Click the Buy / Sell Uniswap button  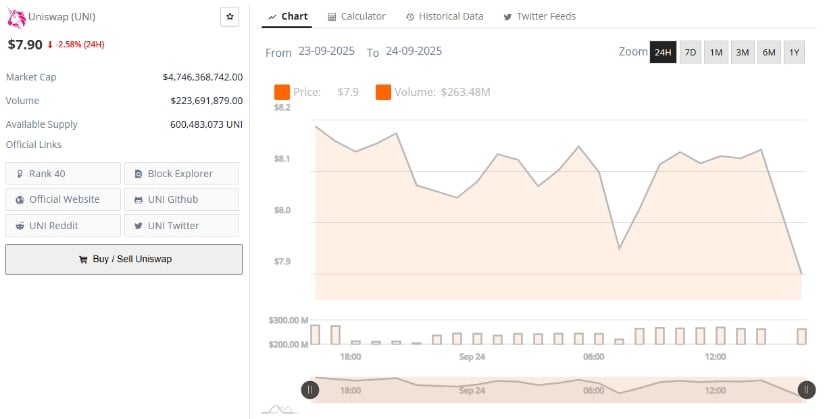[124, 259]
